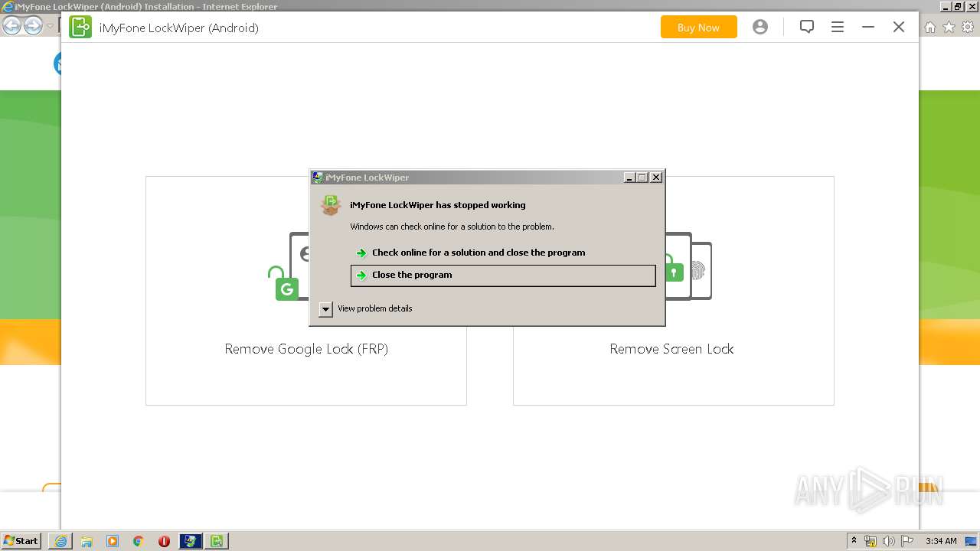The image size is (980, 551).
Task: Open the Action Center flag icon
Action: click(907, 541)
